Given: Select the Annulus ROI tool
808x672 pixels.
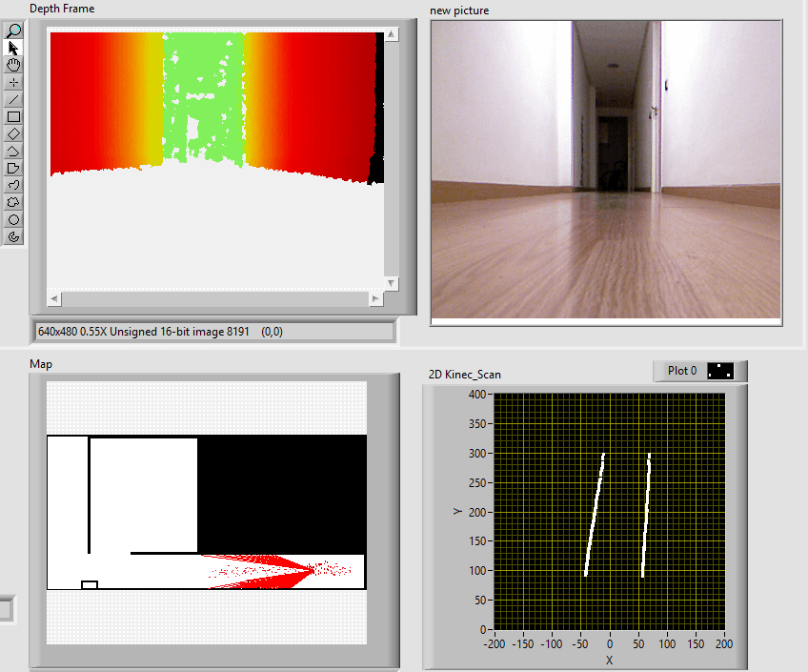Looking at the screenshot, I should [13, 237].
